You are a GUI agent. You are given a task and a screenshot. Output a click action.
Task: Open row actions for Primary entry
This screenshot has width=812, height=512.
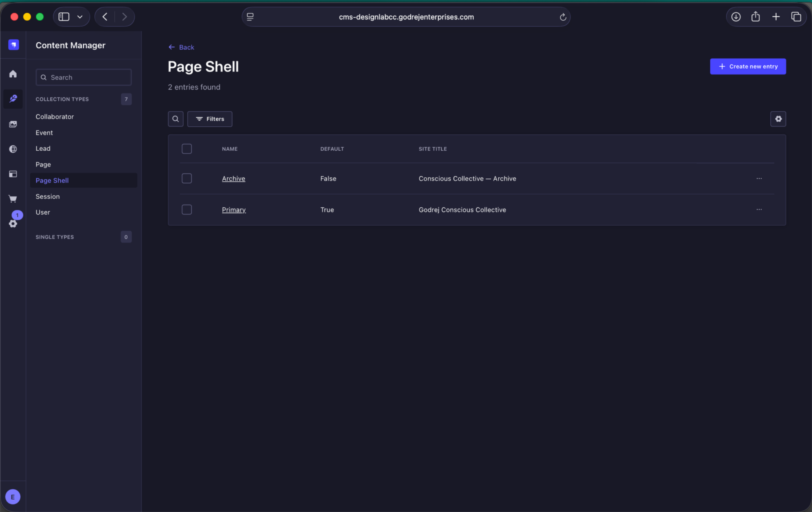click(759, 209)
